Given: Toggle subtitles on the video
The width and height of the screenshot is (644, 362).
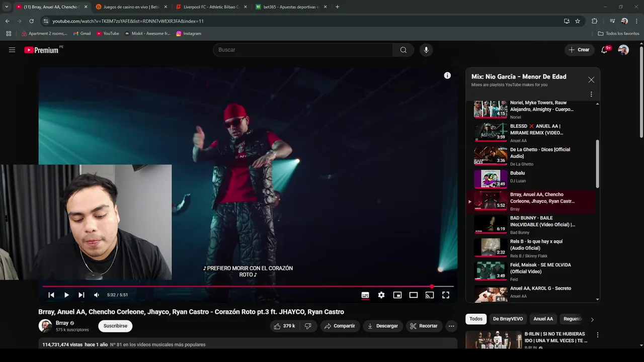Looking at the screenshot, I should [365, 295].
